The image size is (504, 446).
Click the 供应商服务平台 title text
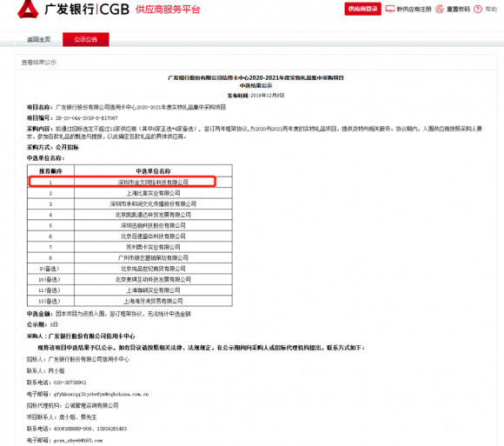pyautogui.click(x=168, y=10)
